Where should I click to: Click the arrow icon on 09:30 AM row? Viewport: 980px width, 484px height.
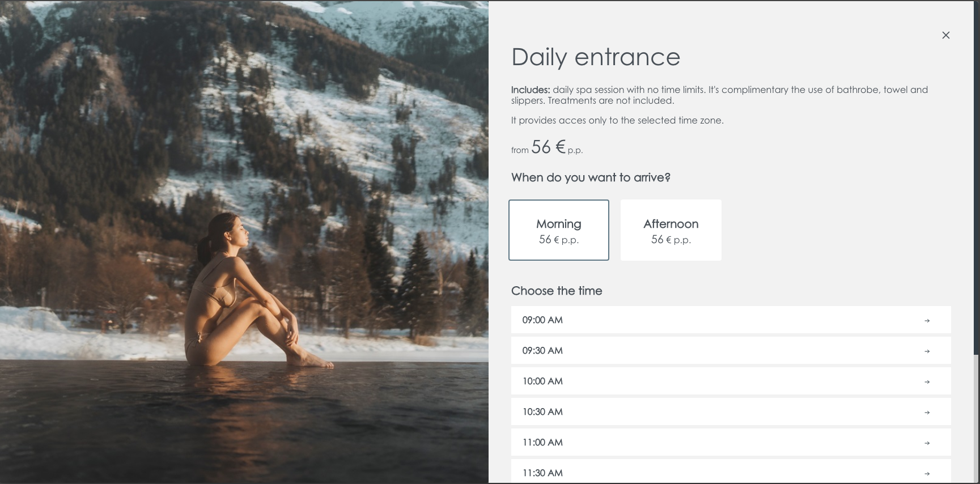click(x=927, y=351)
